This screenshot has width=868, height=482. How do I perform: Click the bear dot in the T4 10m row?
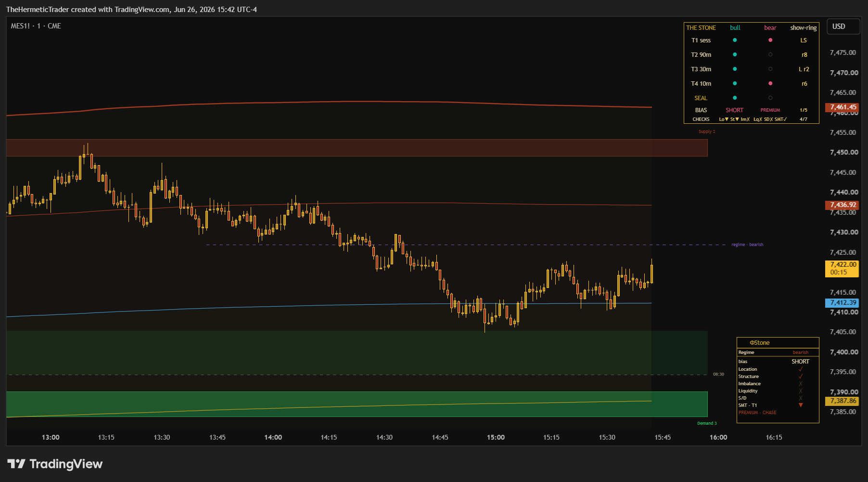tap(770, 83)
